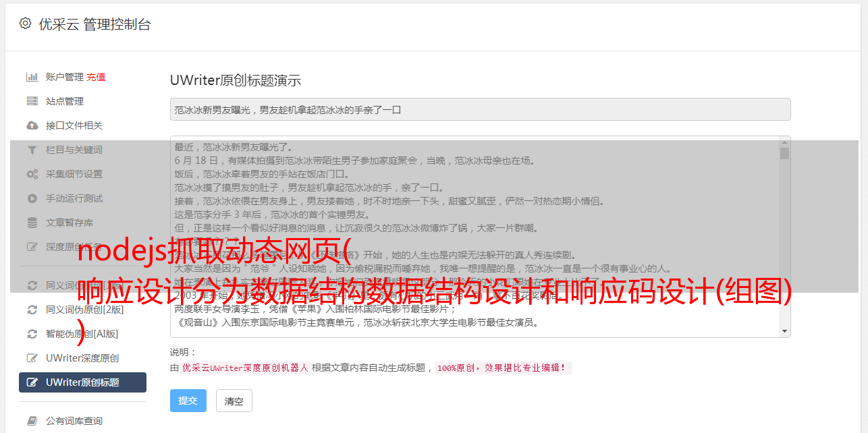This screenshot has height=433, width=868.
Task: Open 智能伪原创[AI版] refresh icon
Action: point(32,334)
